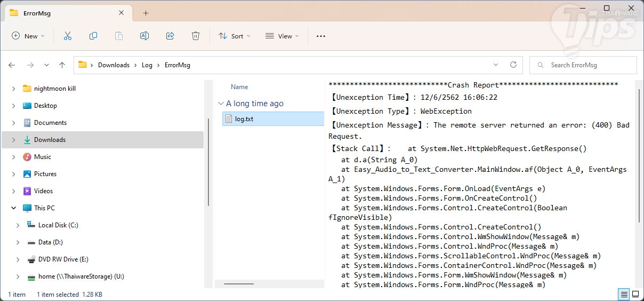Click the Share icon in toolbar

pyautogui.click(x=170, y=36)
